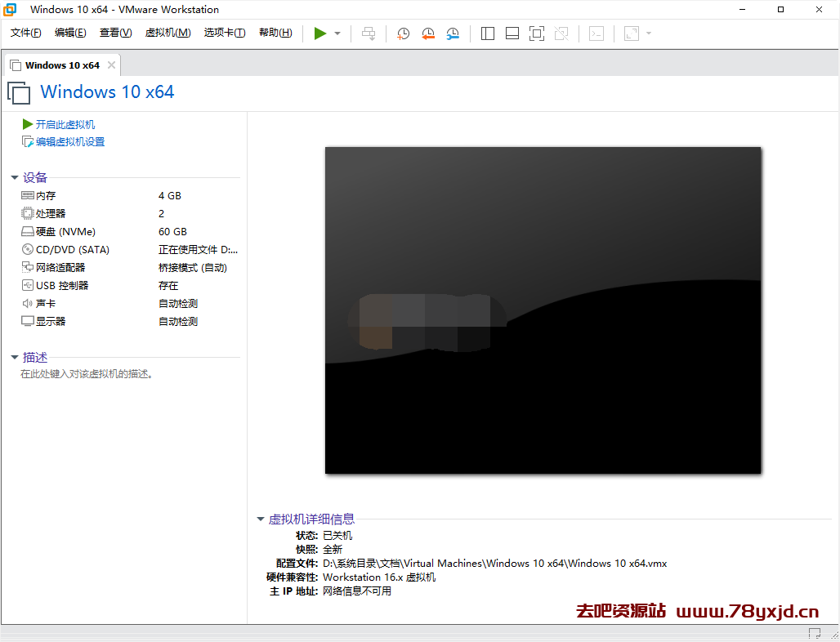Click the 声卡 sound card icon
The image size is (840, 642).
pyautogui.click(x=27, y=304)
